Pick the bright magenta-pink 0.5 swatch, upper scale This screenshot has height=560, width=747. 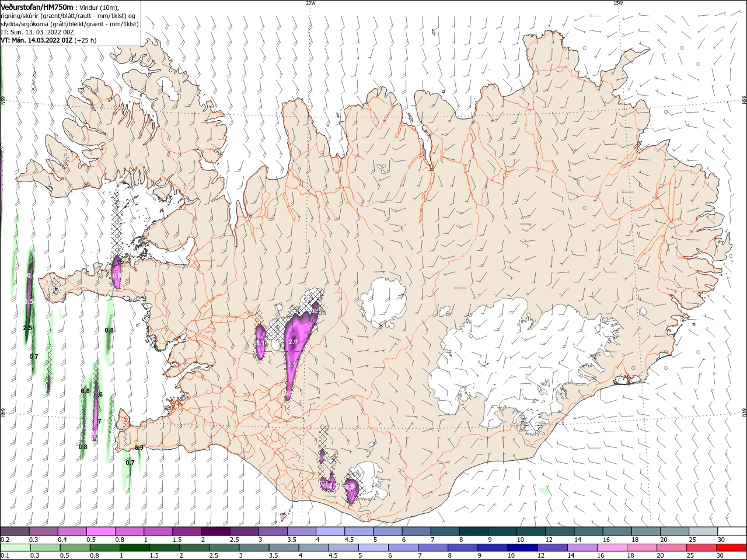tap(100, 531)
